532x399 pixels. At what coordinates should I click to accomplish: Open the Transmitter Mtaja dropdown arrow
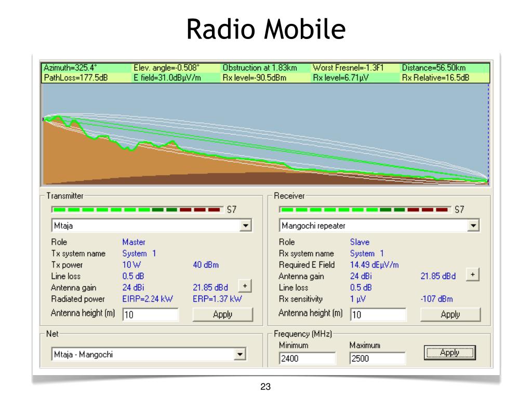point(245,225)
